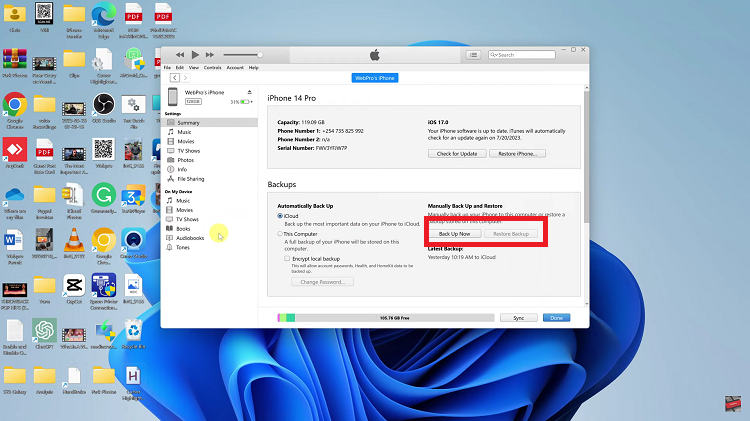Viewport: 750px width, 421px height.
Task: Enable the Encrypt local backup checkbox
Action: (x=287, y=258)
